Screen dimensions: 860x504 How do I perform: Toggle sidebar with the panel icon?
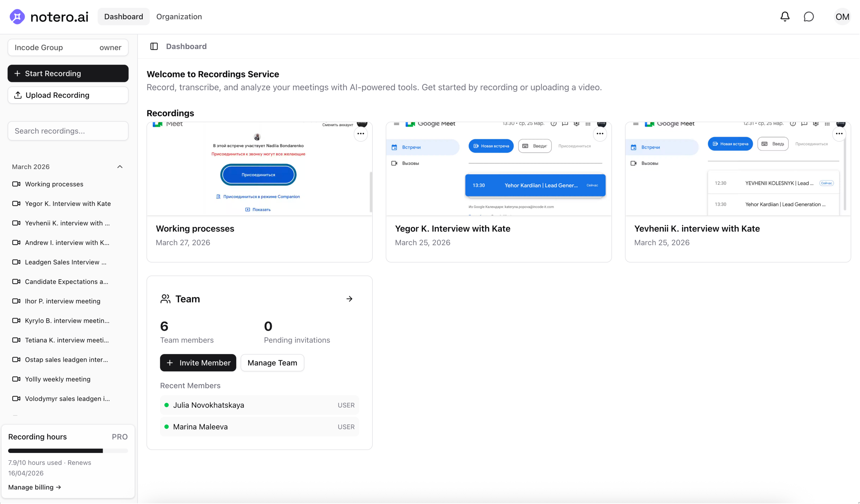154,46
